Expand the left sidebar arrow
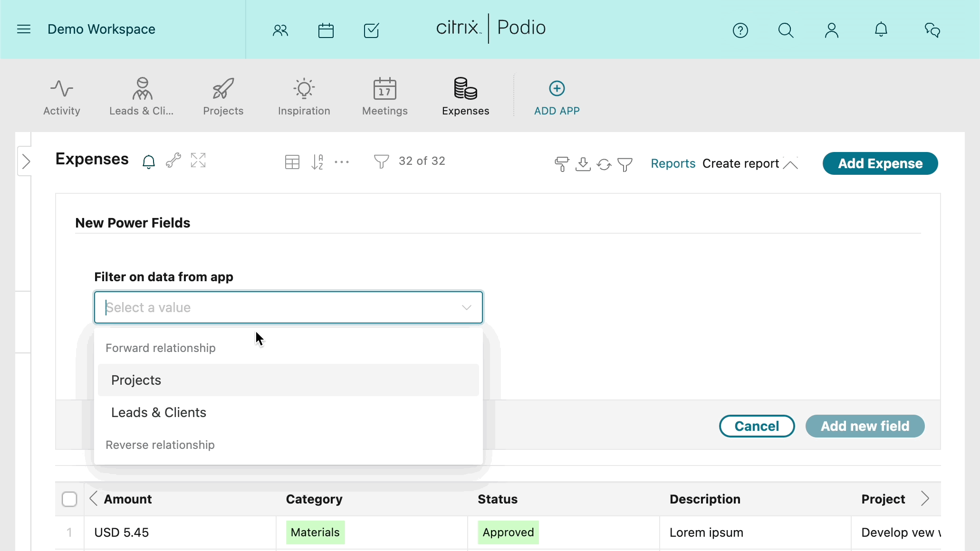 [x=26, y=161]
